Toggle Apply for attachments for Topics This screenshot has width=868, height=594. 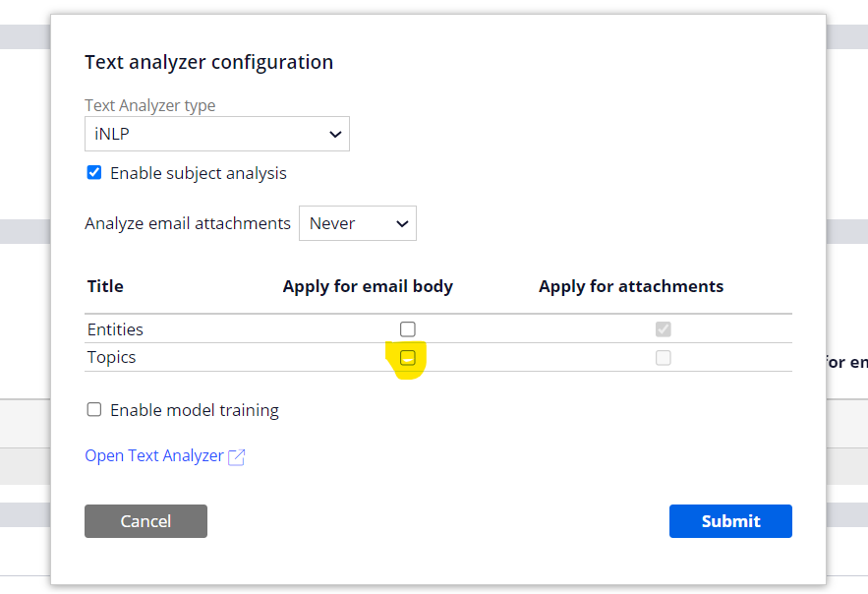(664, 358)
